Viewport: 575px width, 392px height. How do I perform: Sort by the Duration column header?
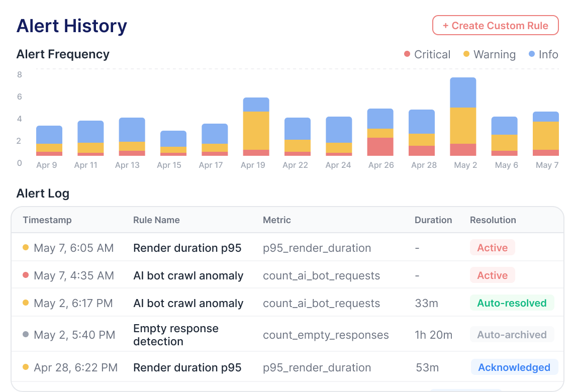point(433,220)
